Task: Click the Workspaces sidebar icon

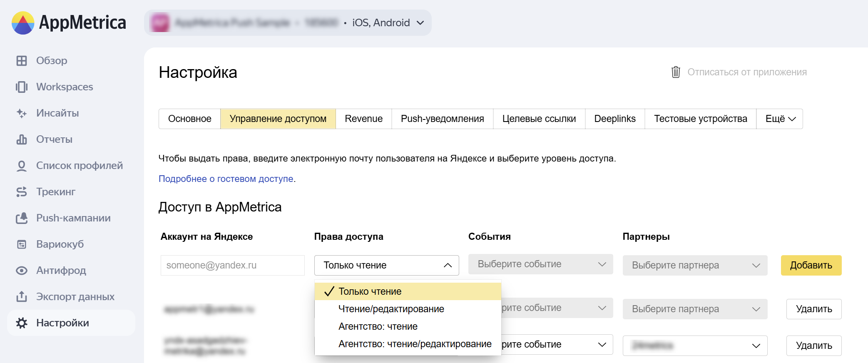Action: pyautogui.click(x=22, y=87)
